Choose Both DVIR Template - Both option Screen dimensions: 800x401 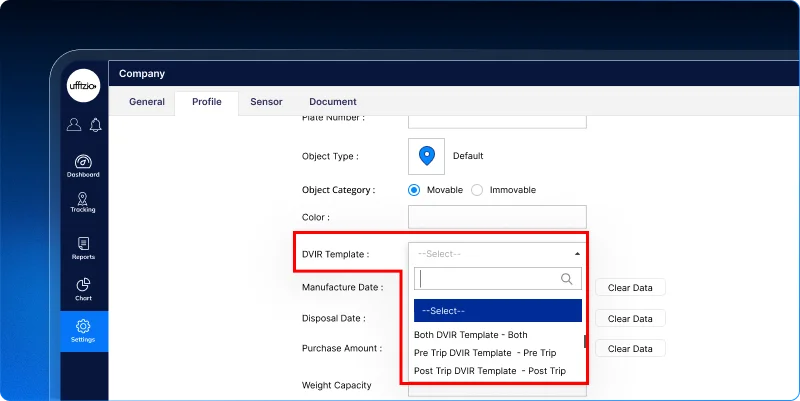(x=470, y=335)
